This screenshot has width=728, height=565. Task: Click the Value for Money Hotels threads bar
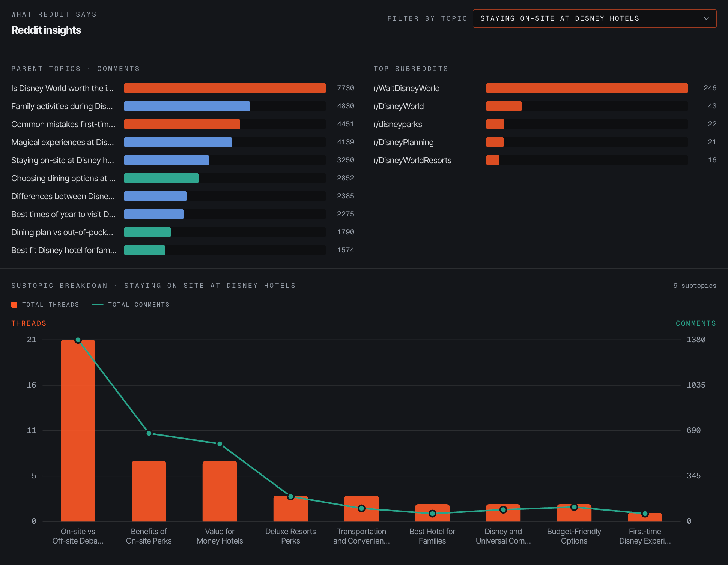pos(220,491)
